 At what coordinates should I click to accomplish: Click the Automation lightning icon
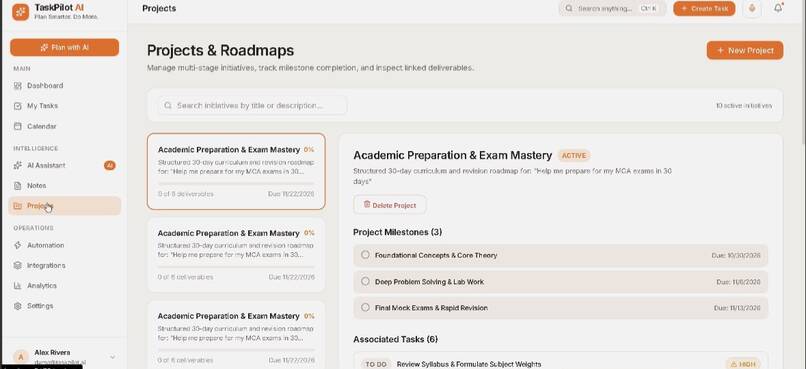(x=17, y=245)
